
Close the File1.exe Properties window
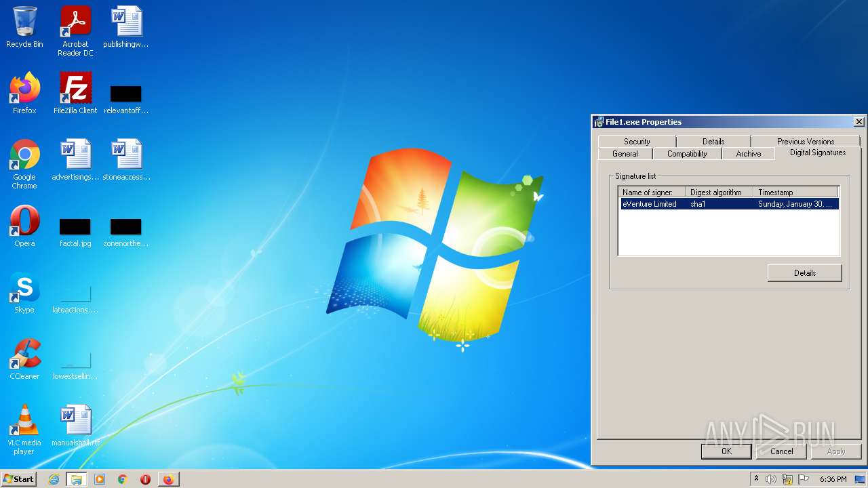pyautogui.click(x=859, y=122)
